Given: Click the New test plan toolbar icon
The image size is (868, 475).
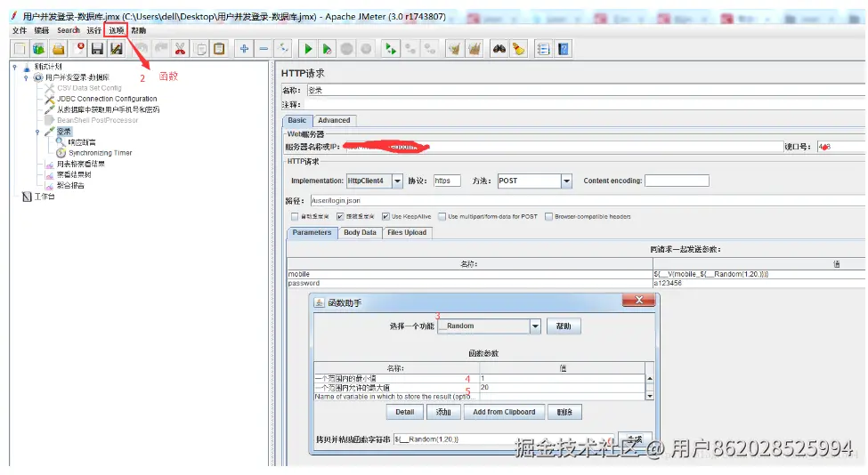Looking at the screenshot, I should tap(20, 49).
